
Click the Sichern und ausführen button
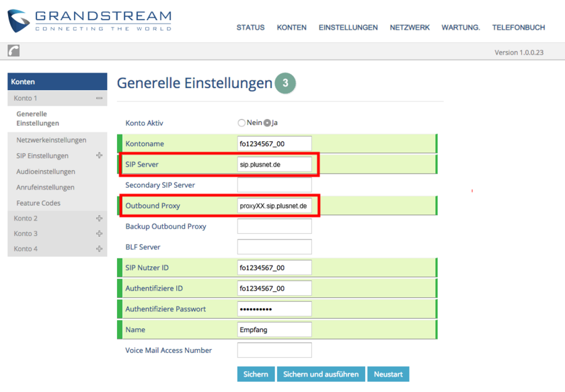pos(321,374)
